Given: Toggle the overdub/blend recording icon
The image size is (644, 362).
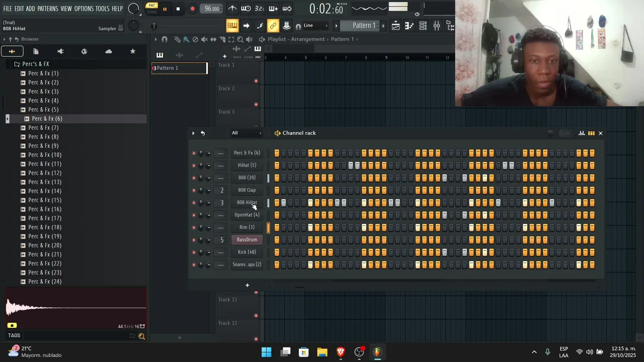Looking at the screenshot, I should click(x=273, y=9).
